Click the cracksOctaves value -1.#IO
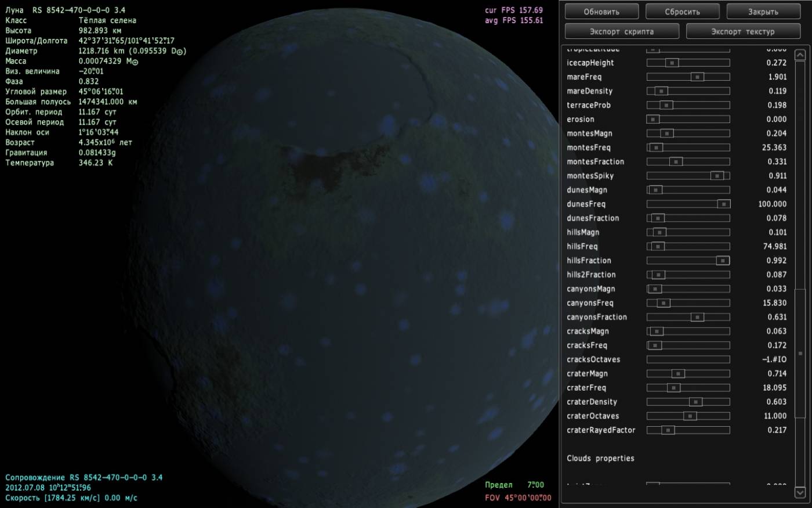Screen dimensions: 812x508 tap(774, 359)
